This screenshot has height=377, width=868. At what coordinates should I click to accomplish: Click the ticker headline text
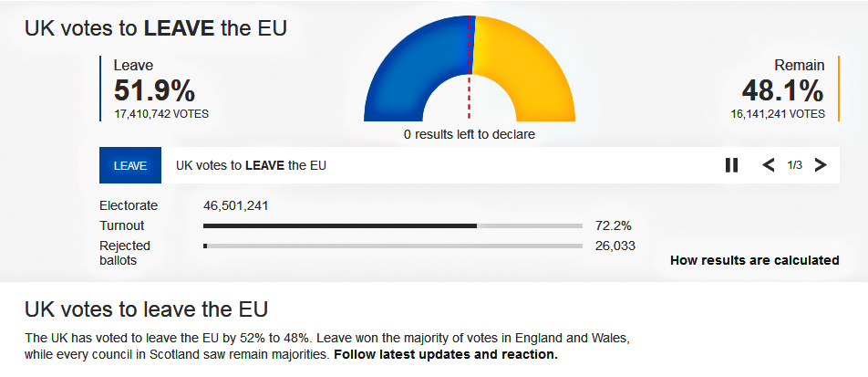click(x=251, y=165)
